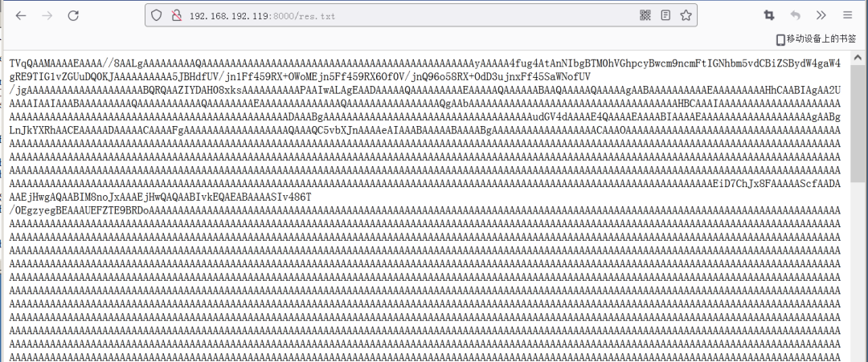Image resolution: width=868 pixels, height=362 pixels.
Task: Click the browser back arrow
Action: coord(21,15)
